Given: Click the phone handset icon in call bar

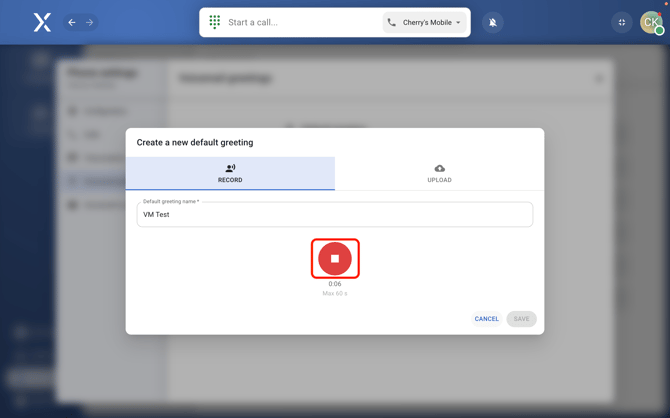Looking at the screenshot, I should (392, 22).
